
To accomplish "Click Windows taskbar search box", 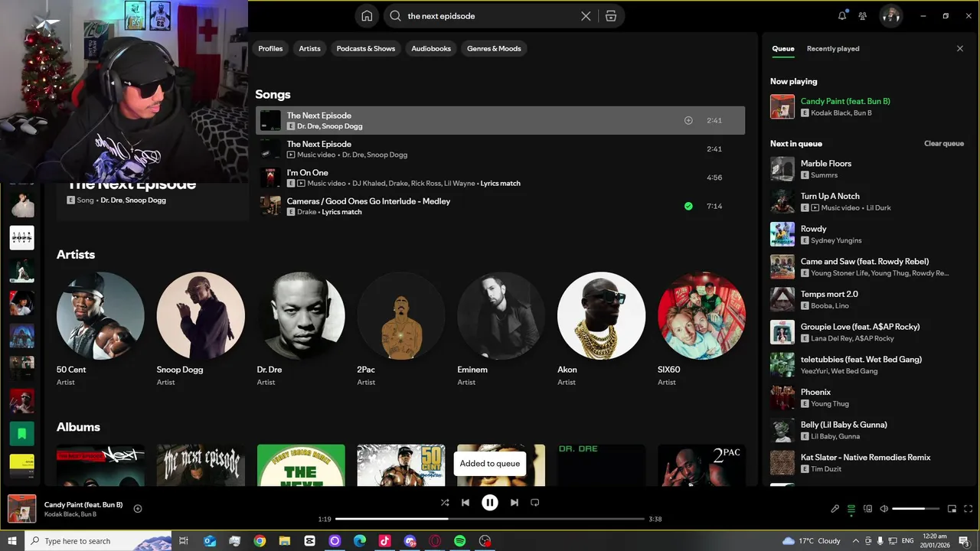I will coord(98,541).
